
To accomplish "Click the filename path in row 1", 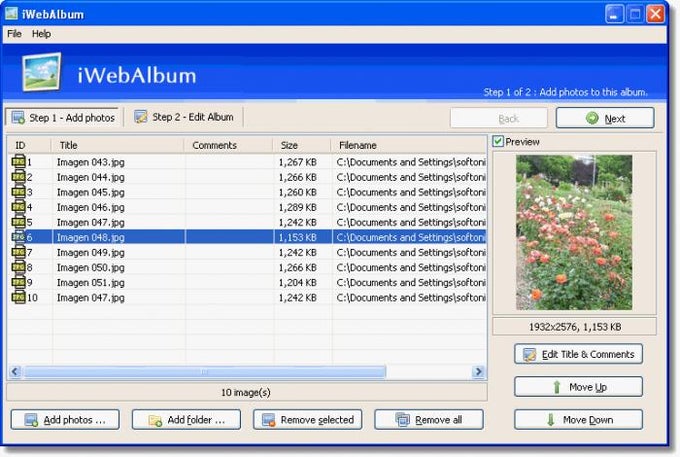I will [x=411, y=162].
